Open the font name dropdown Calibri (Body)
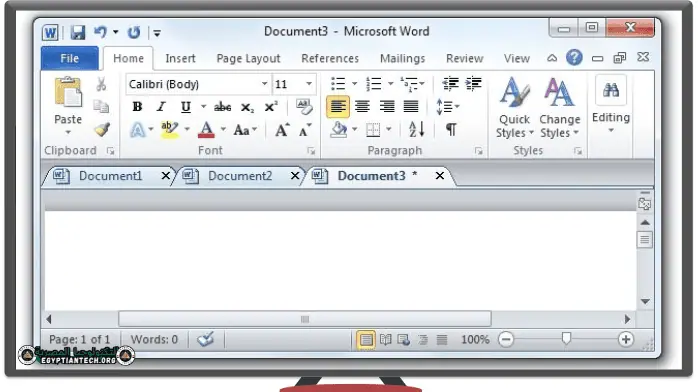 tap(264, 84)
